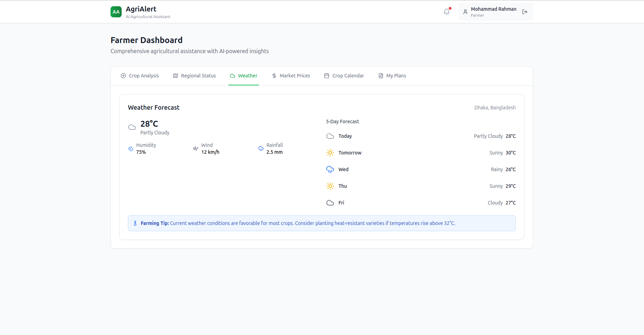Click the Humidity label
The width and height of the screenshot is (644, 335).
(146, 145)
